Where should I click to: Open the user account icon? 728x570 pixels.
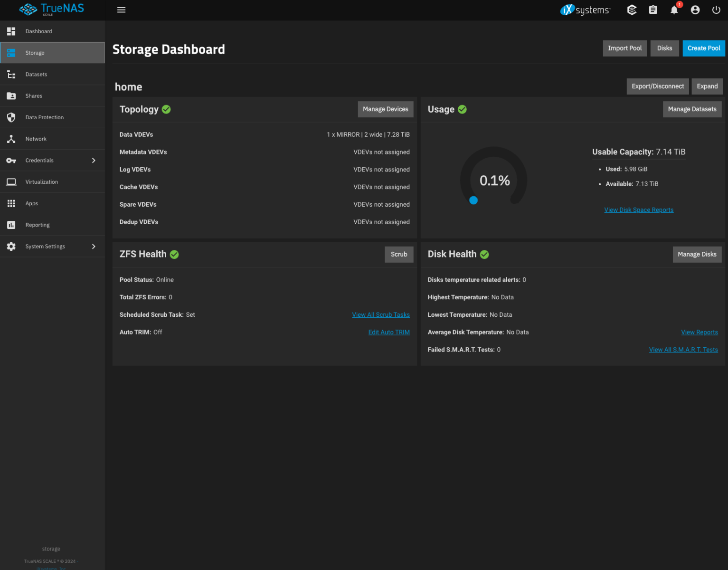pos(695,10)
